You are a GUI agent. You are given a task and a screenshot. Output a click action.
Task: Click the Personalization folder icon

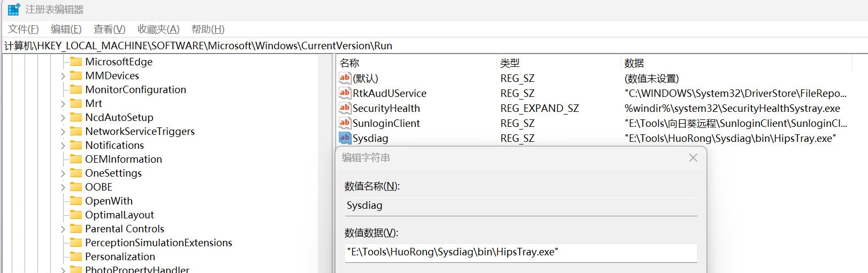tap(76, 256)
